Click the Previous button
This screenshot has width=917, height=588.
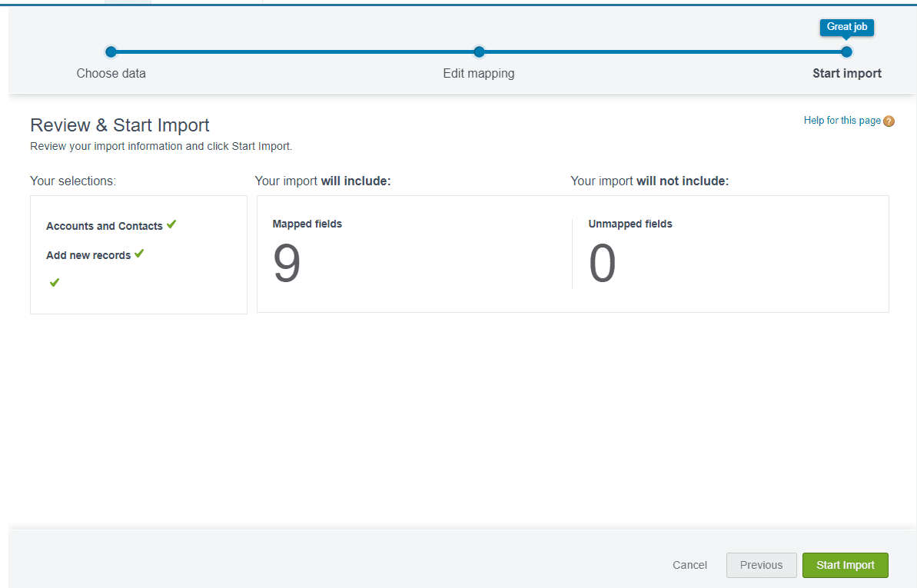pyautogui.click(x=761, y=565)
